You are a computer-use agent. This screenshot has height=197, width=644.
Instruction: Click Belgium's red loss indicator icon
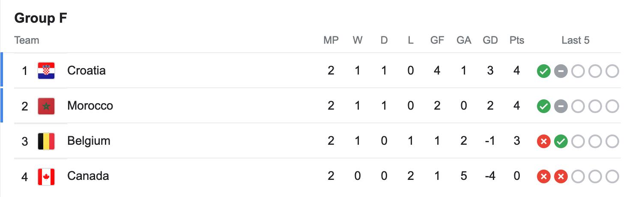(x=543, y=141)
